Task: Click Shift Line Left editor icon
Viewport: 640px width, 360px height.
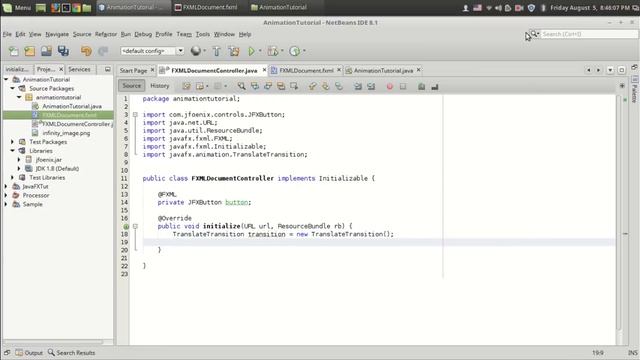Action: [x=358, y=86]
